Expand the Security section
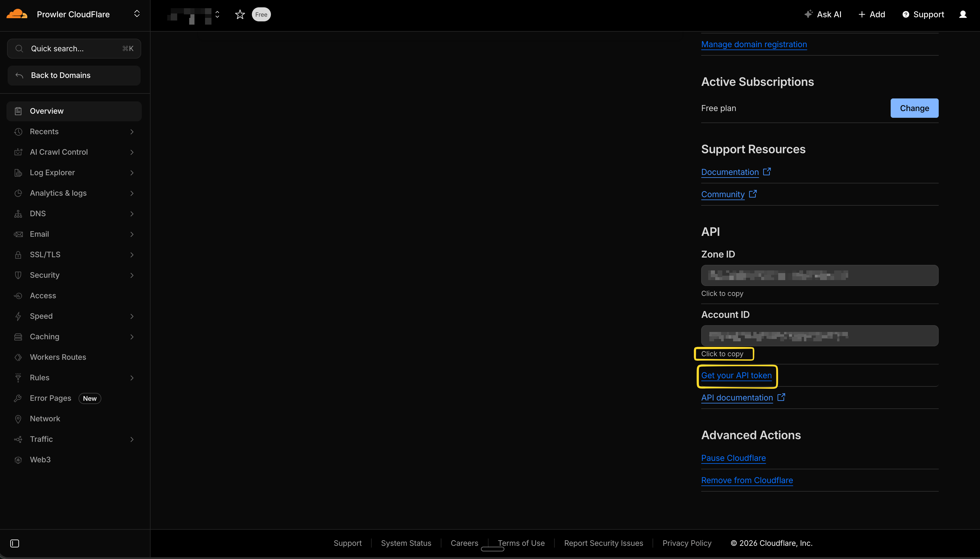This screenshot has width=980, height=559. [45, 275]
